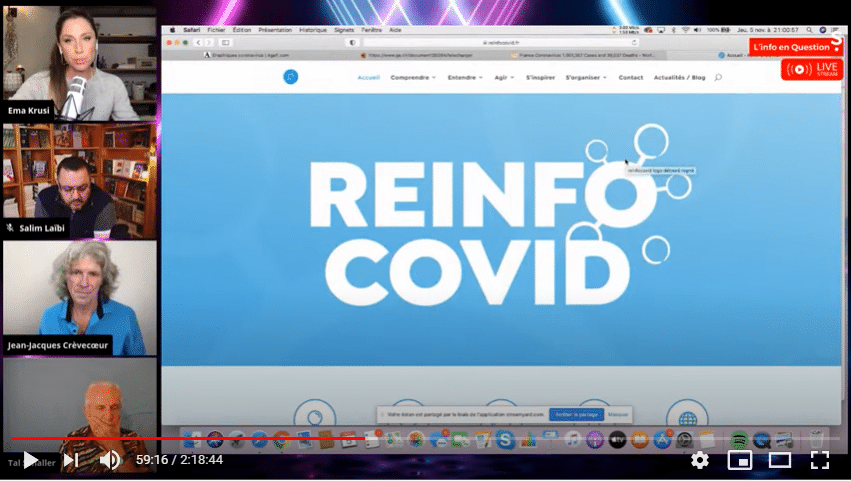
Task: Open Music from the dock
Action: click(572, 439)
